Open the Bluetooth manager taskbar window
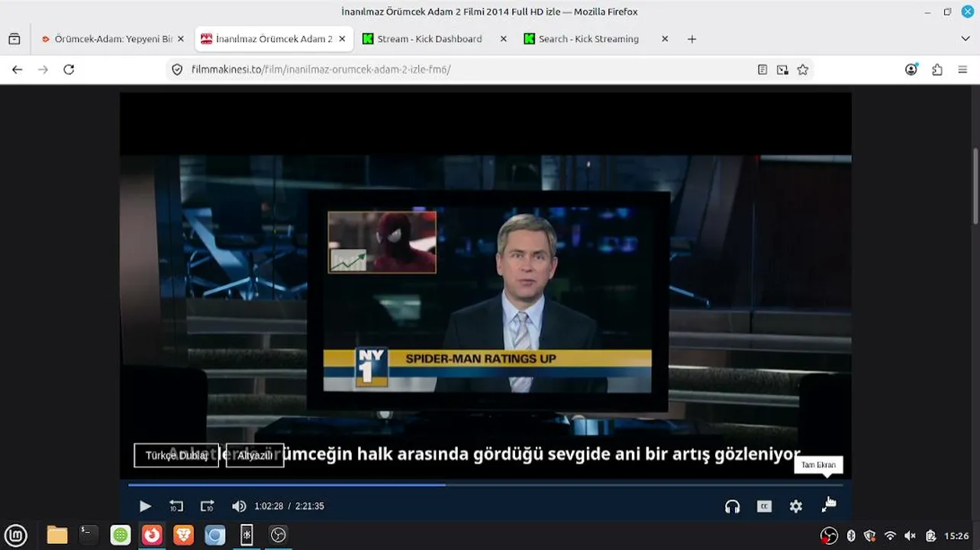 click(247, 535)
